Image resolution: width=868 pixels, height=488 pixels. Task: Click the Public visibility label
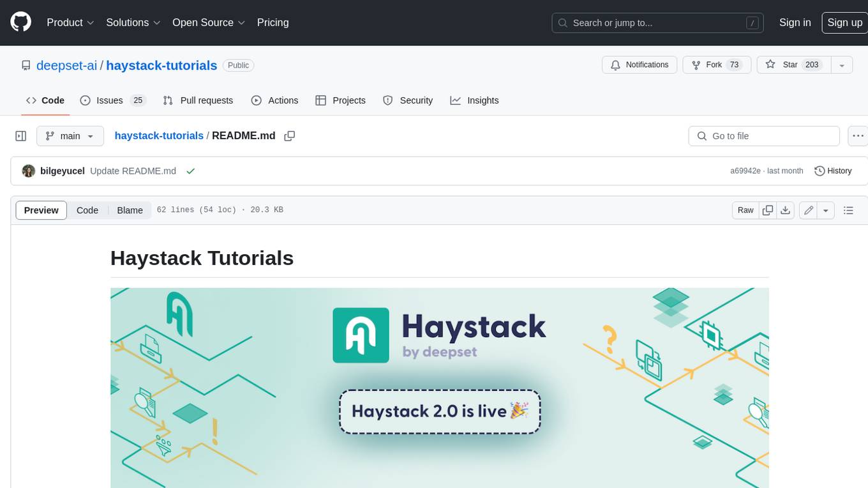[239, 65]
